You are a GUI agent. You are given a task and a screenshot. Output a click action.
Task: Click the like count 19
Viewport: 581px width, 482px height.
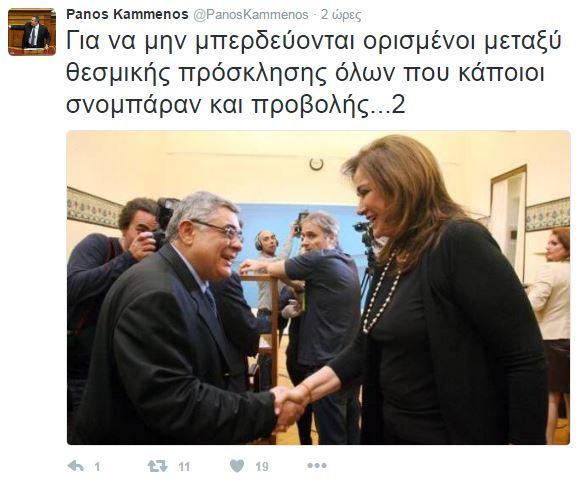coord(262,466)
